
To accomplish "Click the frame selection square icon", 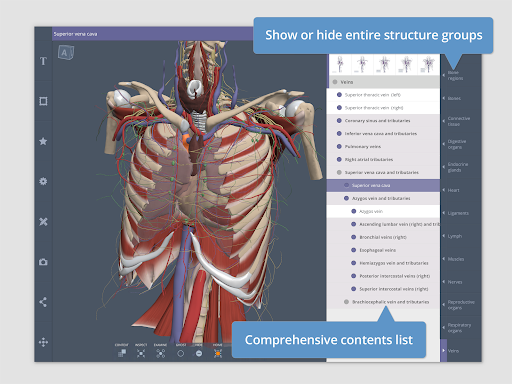I will pyautogui.click(x=43, y=101).
